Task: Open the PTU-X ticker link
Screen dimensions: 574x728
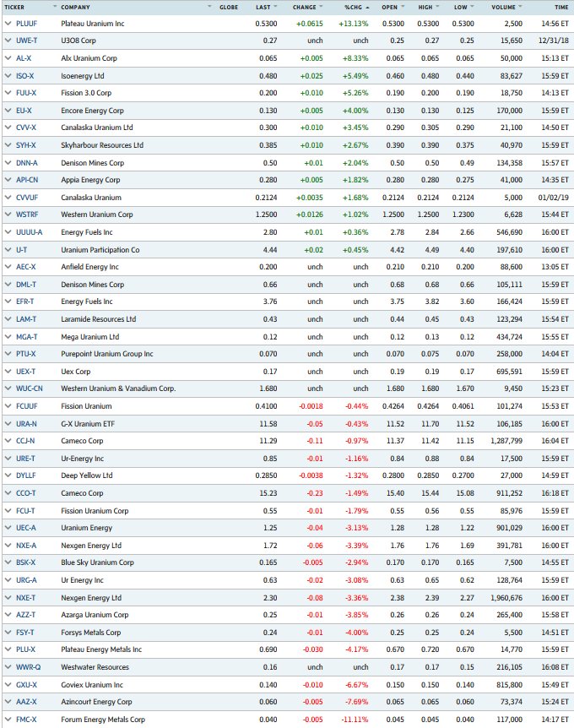Action: coord(26,354)
